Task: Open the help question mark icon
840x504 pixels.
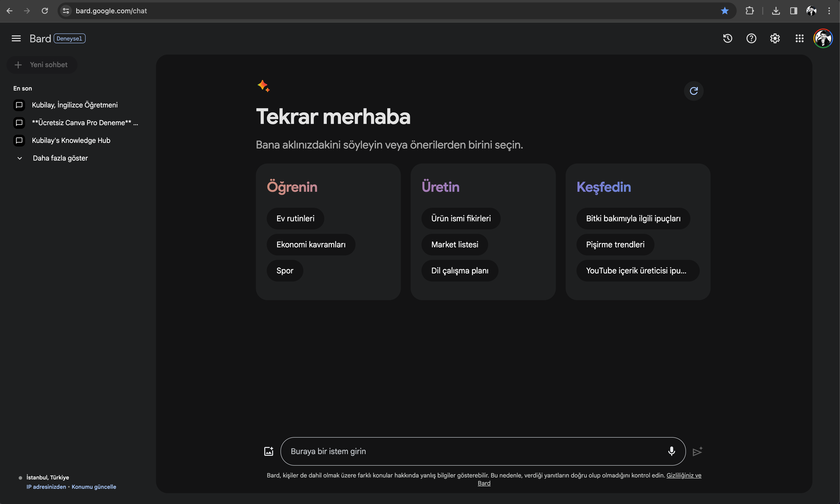Action: tap(751, 38)
